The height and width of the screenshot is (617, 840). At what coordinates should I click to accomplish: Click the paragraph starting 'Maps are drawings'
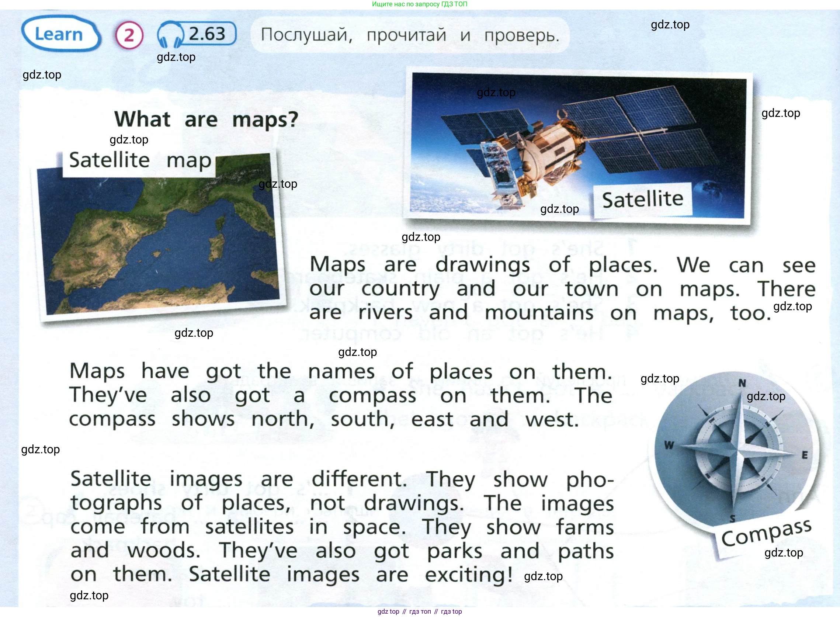(x=562, y=288)
